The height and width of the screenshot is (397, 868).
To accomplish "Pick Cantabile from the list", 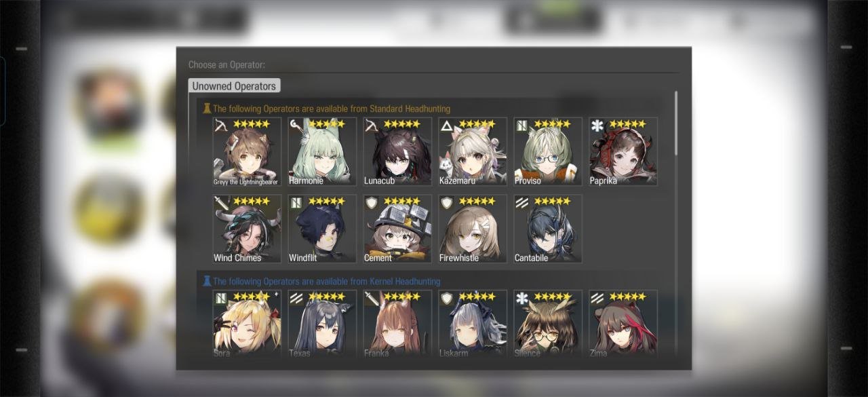I will coord(548,229).
